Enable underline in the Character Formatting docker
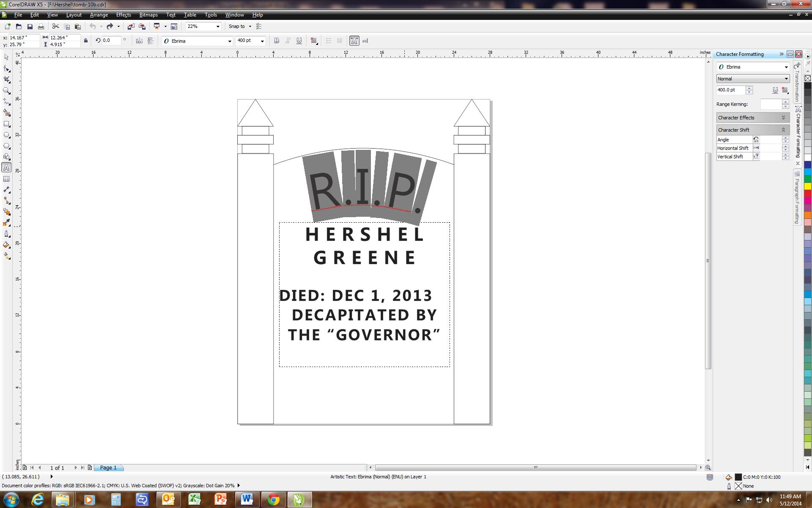Image resolution: width=812 pixels, height=508 pixels. click(x=776, y=90)
